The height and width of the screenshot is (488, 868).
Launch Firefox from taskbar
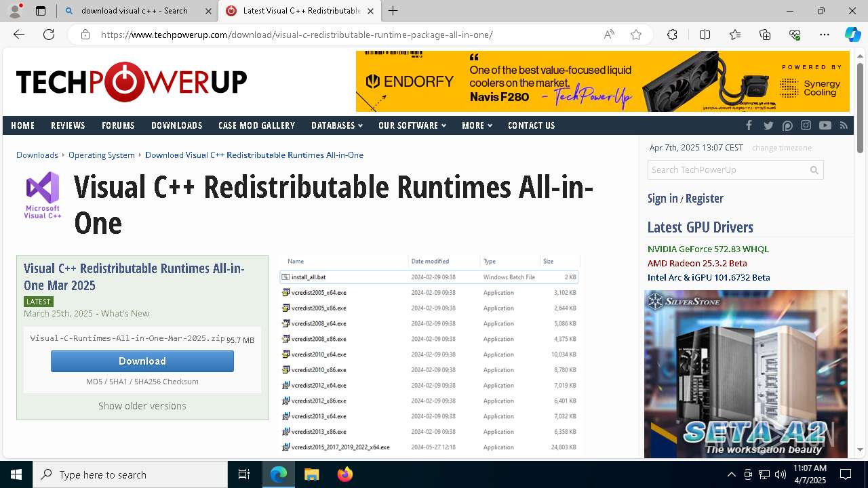pos(345,474)
